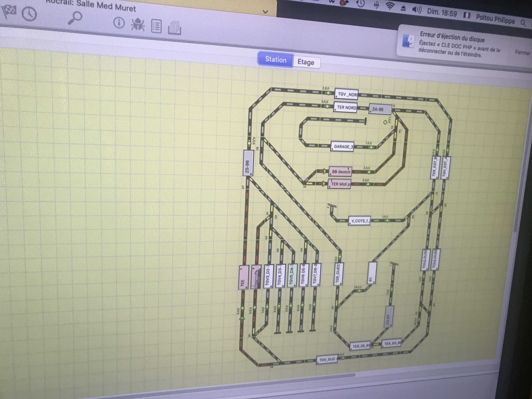Viewport: 532px width, 399px height.
Task: Switch to the Station tab
Action: [x=276, y=60]
